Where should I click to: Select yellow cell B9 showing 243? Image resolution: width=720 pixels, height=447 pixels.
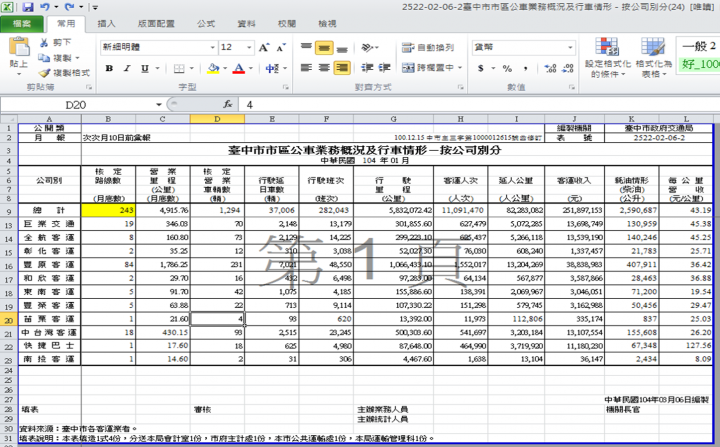(108, 210)
